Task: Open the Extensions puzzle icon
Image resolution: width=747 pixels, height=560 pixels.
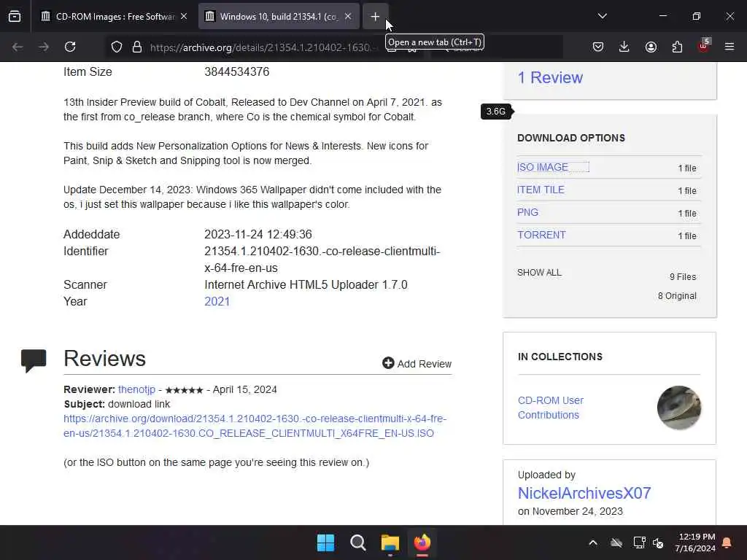Action: point(677,47)
